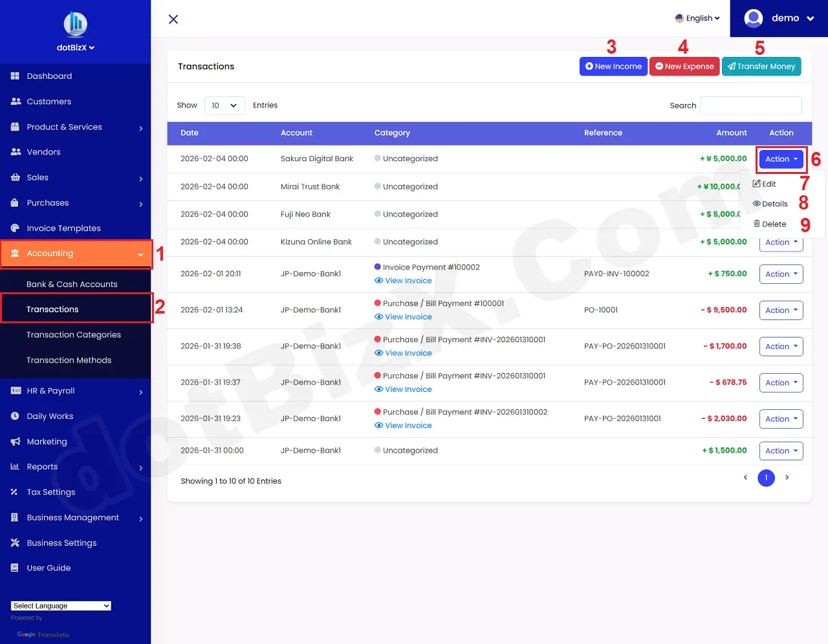Image resolution: width=828 pixels, height=644 pixels.
Task: Select Transaction Categories in the Accounting menu
Action: coord(74,334)
